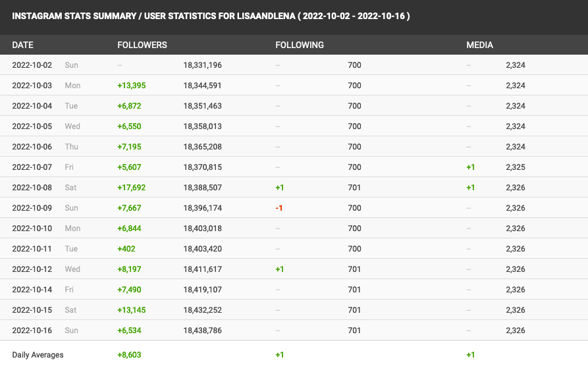Select follower count 18,432,252

(x=203, y=310)
